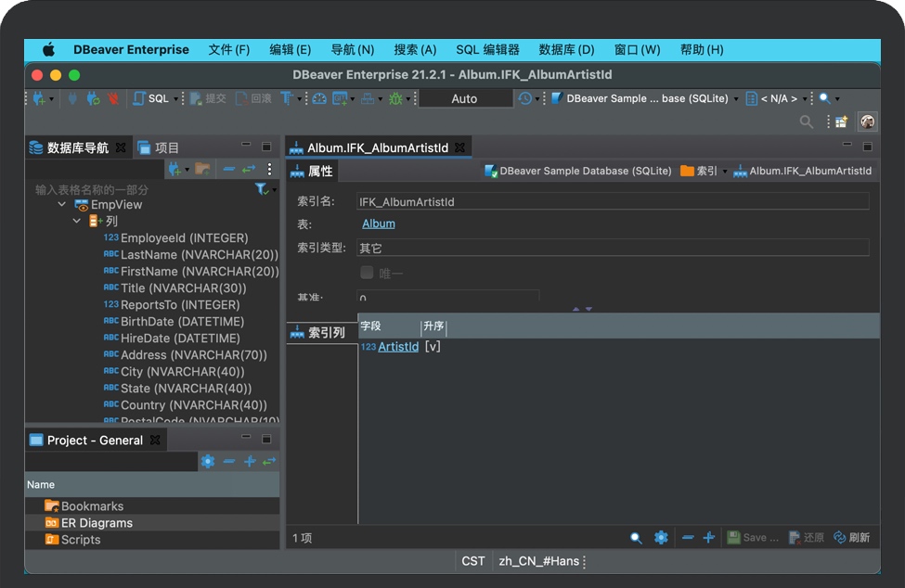Click the ArtistId column link
The height and width of the screenshot is (588, 905).
pyautogui.click(x=398, y=346)
